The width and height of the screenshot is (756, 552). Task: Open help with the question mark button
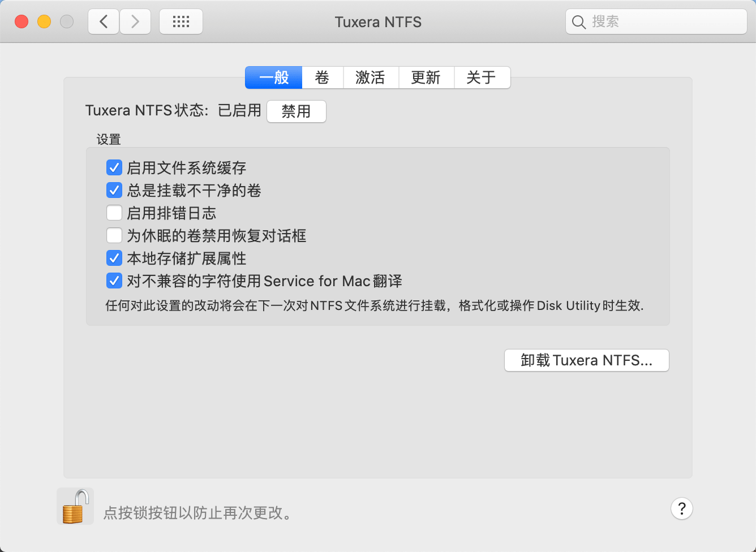[x=681, y=508]
